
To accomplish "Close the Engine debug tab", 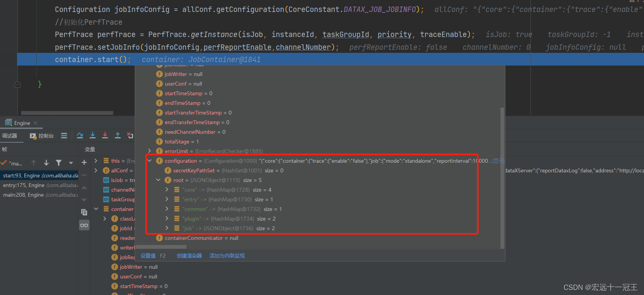I will (36, 123).
